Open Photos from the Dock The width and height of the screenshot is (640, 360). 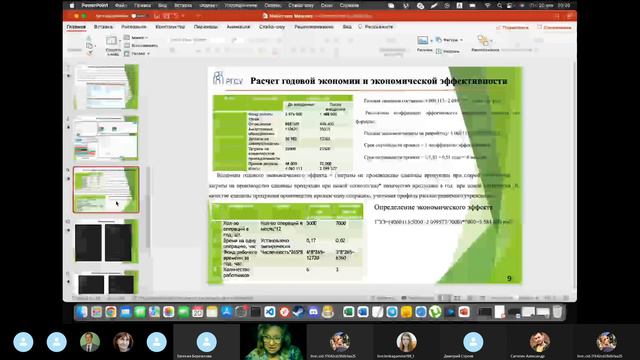(169, 312)
